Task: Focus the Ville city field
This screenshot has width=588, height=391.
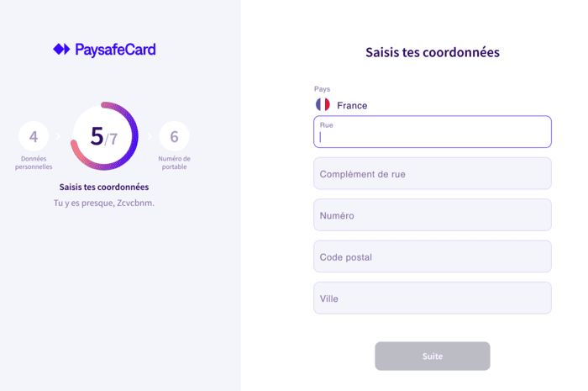Action: tap(432, 298)
